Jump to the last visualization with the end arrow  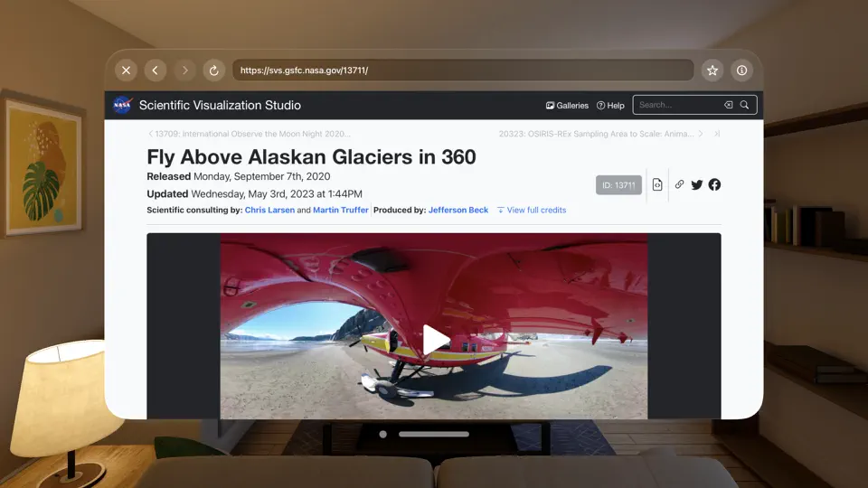point(717,134)
